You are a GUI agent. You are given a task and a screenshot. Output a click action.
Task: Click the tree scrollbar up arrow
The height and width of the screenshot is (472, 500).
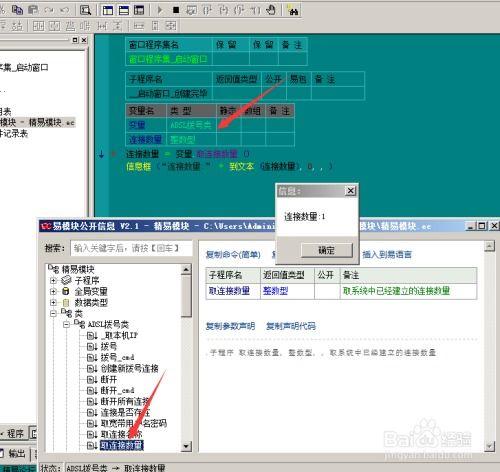pos(186,269)
